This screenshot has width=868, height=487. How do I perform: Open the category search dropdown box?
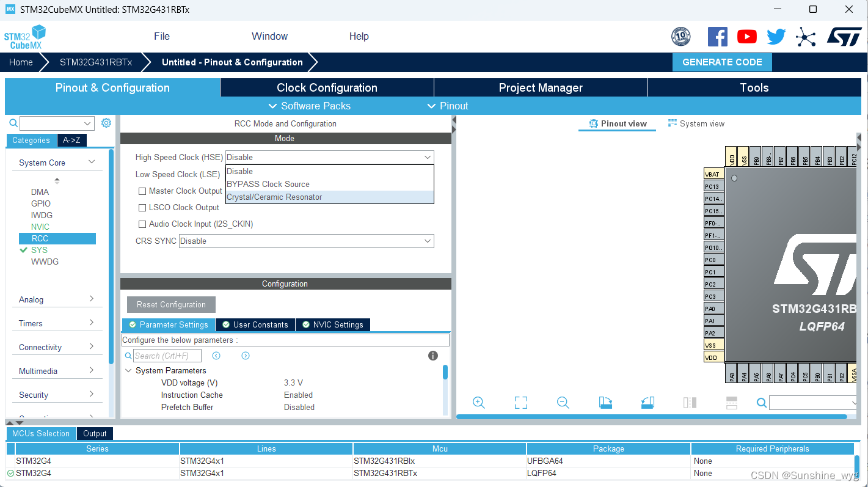[x=57, y=123]
